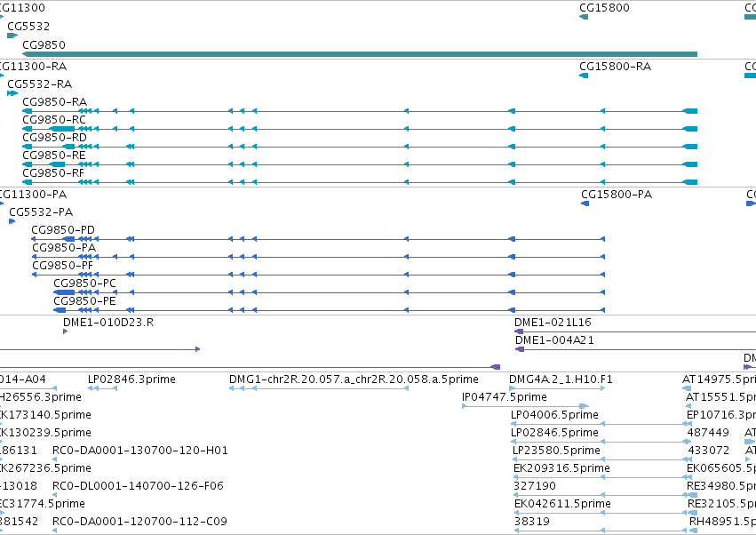Screen dimensions: 756x535
Task: Click the DME1-004A21 clone label
Action: tap(554, 340)
